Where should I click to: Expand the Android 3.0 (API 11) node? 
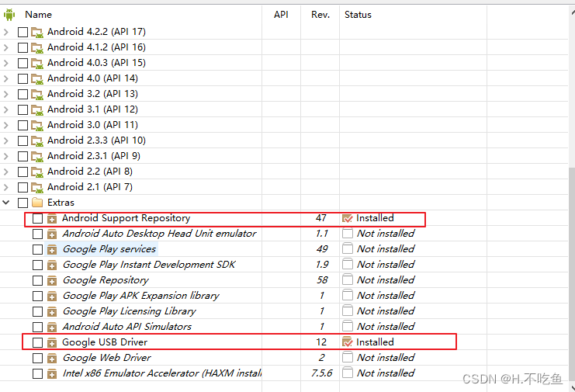pos(6,126)
